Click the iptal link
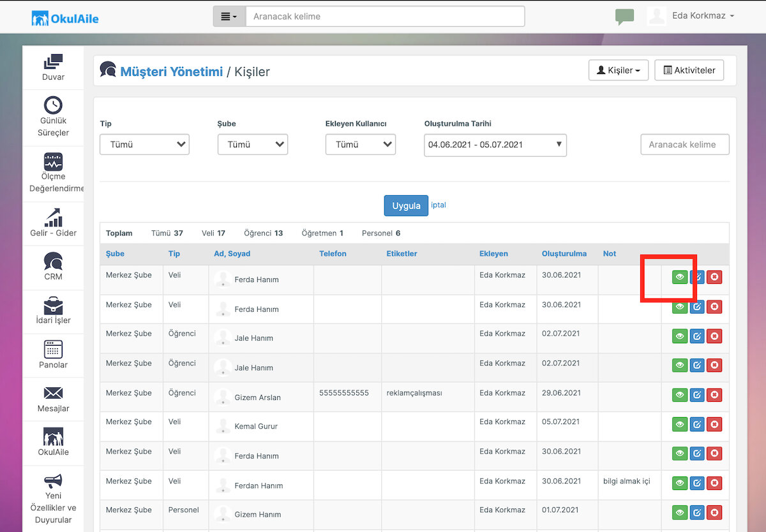The height and width of the screenshot is (532, 766). point(439,205)
